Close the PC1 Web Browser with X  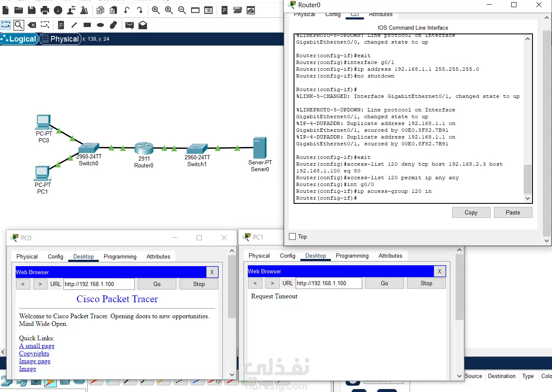coord(440,271)
